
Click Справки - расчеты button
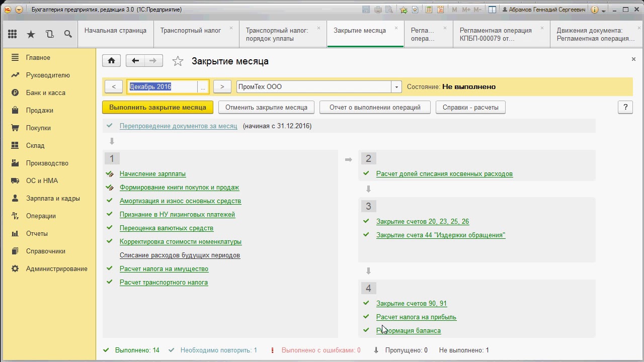470,107
